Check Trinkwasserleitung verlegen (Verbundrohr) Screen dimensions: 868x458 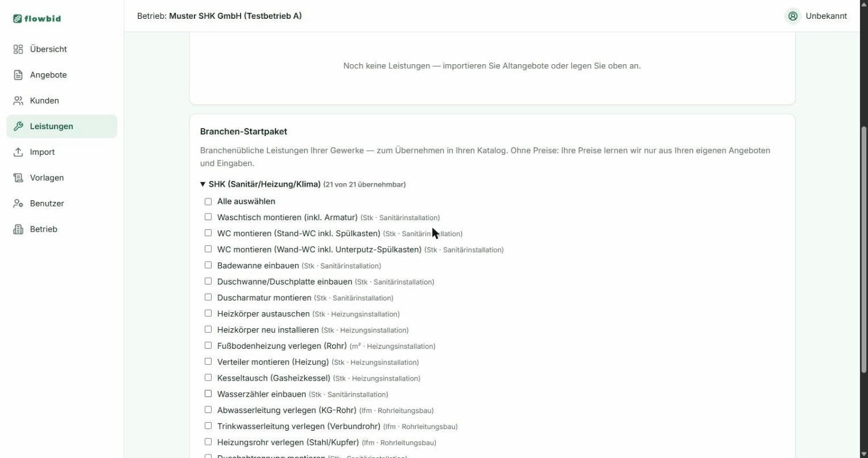[x=208, y=426]
